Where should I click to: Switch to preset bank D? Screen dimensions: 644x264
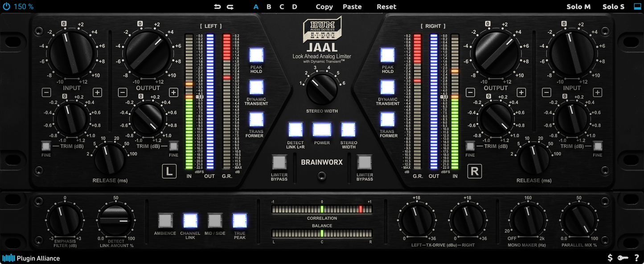click(x=295, y=7)
